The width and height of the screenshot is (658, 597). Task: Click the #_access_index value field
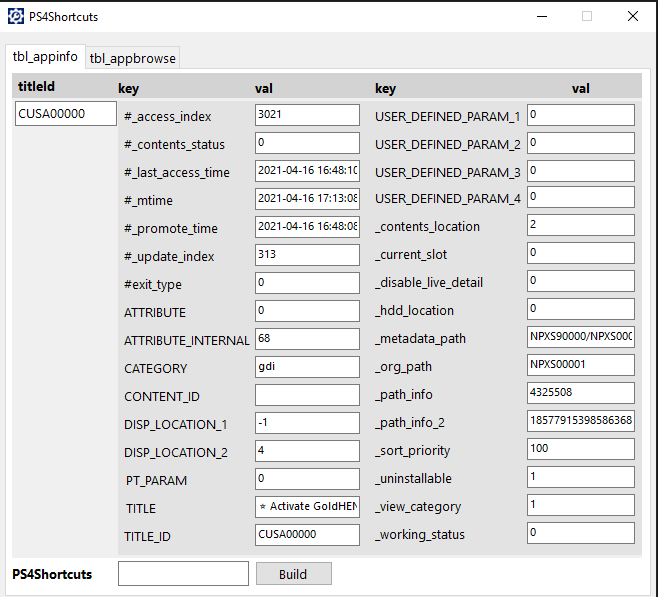coord(307,115)
